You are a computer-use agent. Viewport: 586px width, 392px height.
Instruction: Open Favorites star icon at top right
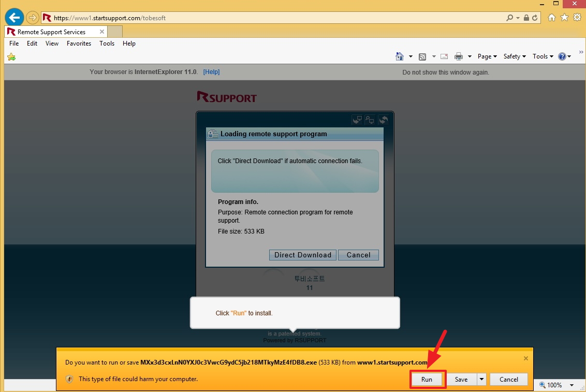pos(564,18)
